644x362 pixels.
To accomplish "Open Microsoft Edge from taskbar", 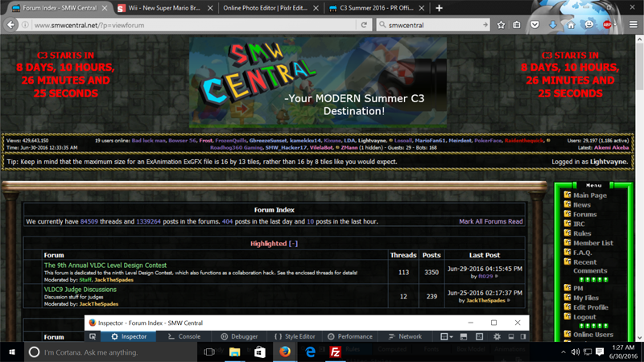I will pos(310,352).
